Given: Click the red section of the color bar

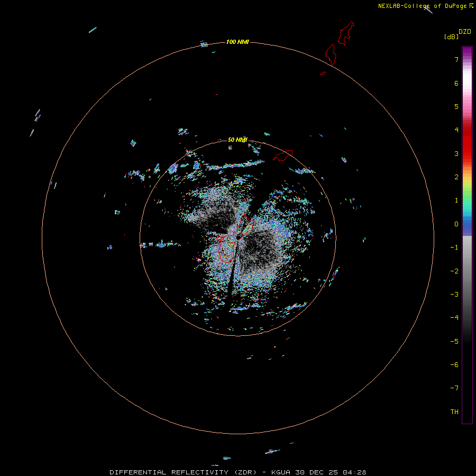Looking at the screenshot, I should [467, 140].
